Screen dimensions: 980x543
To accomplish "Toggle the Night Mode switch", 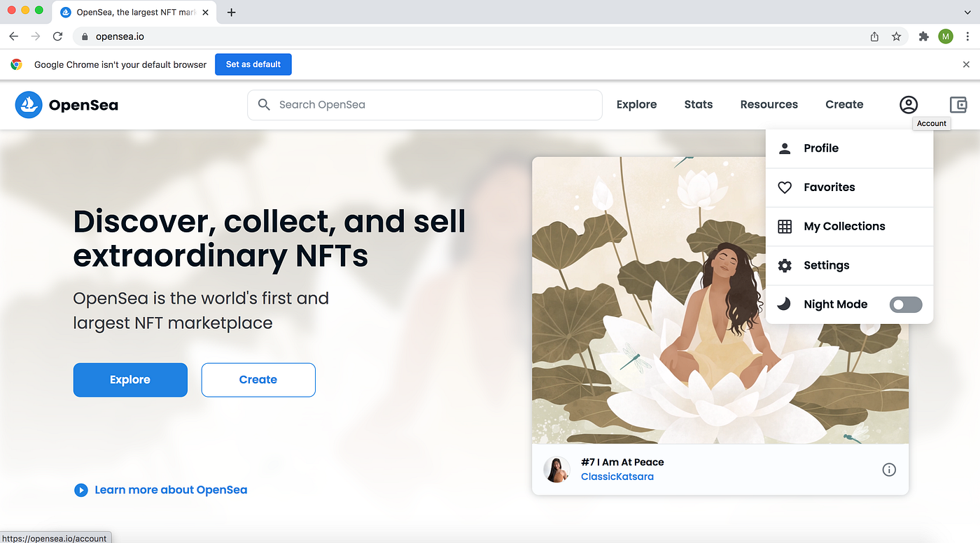I will (x=906, y=304).
